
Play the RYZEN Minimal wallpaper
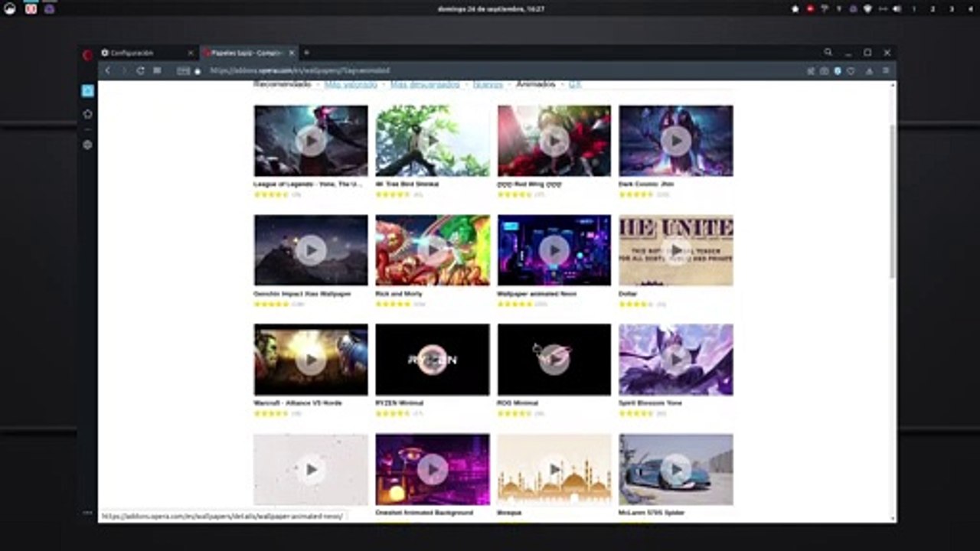(x=433, y=360)
